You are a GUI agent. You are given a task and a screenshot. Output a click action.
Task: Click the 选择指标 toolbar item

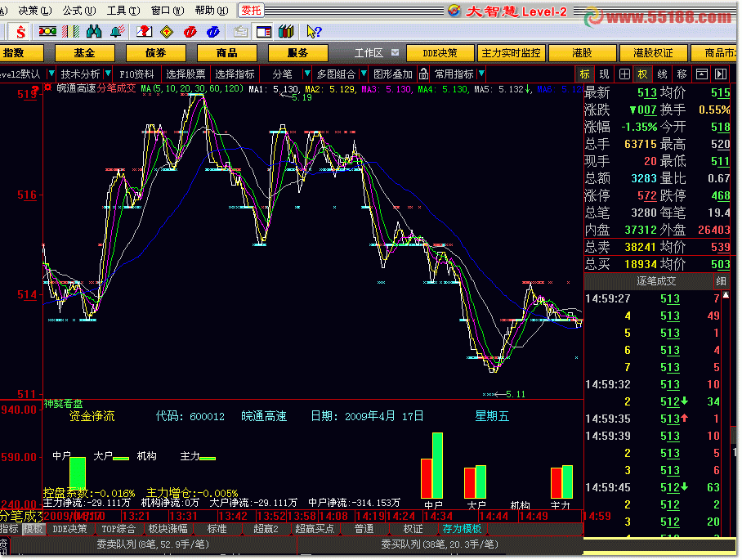pos(235,74)
